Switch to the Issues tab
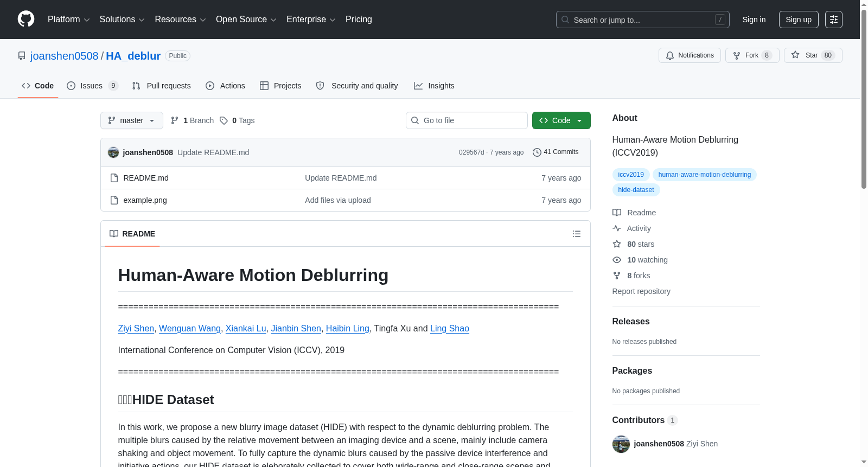 point(92,86)
